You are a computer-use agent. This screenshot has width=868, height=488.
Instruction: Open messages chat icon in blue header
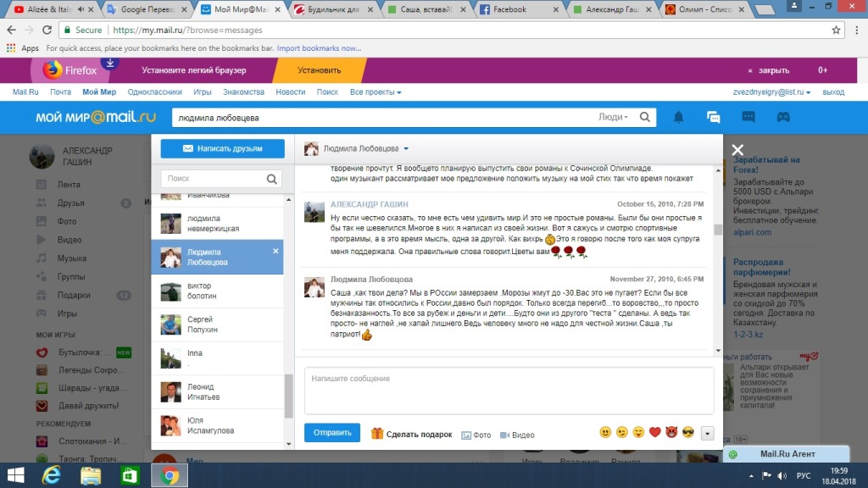click(713, 117)
